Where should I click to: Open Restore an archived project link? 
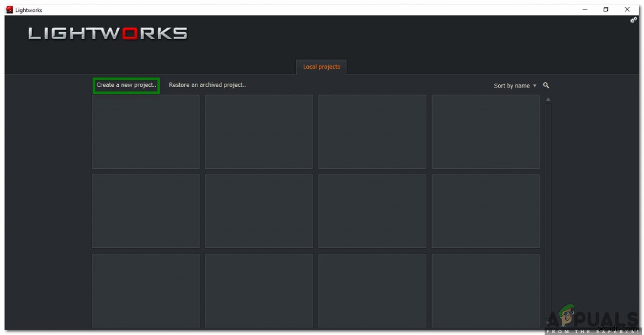tap(207, 85)
